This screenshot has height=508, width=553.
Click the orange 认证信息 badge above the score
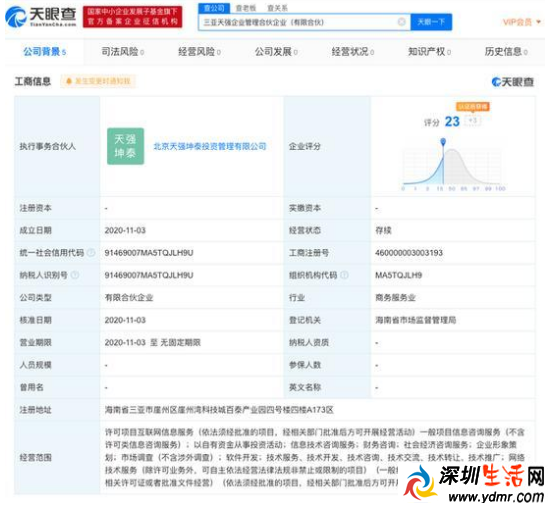point(473,107)
